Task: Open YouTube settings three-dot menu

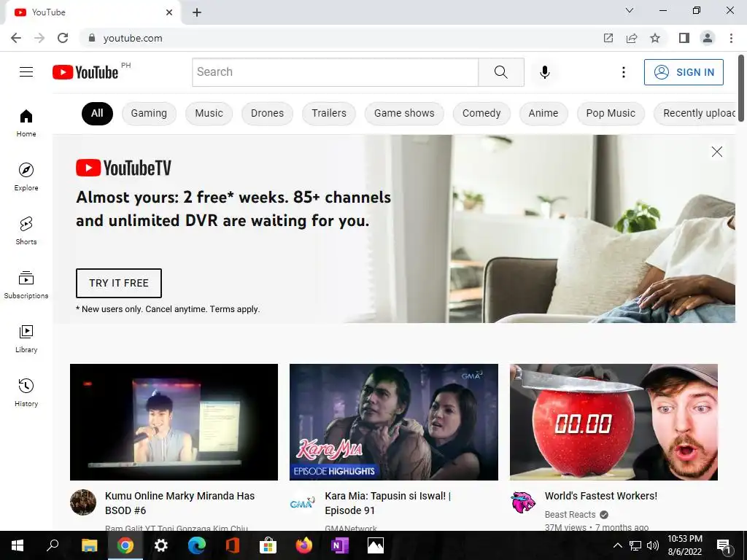Action: pos(623,72)
